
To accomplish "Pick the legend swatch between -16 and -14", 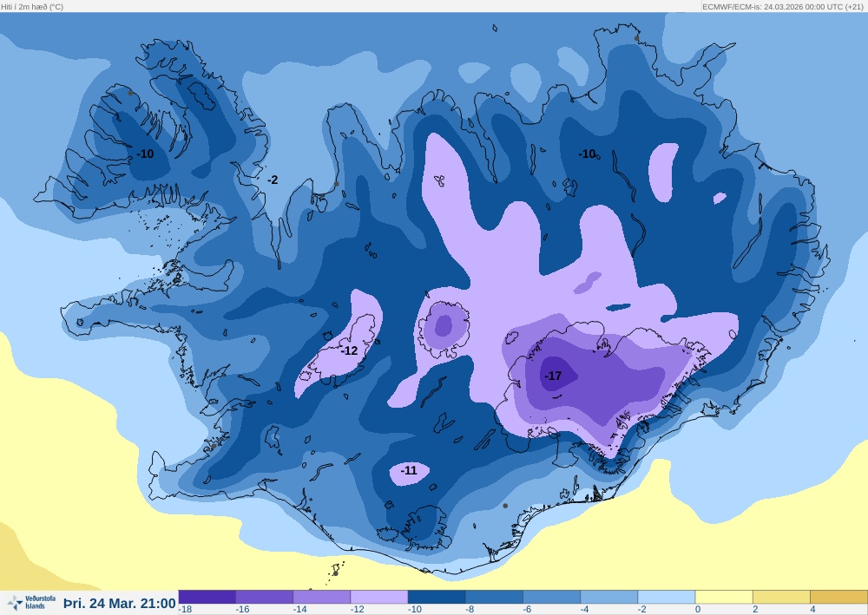I will [265, 597].
